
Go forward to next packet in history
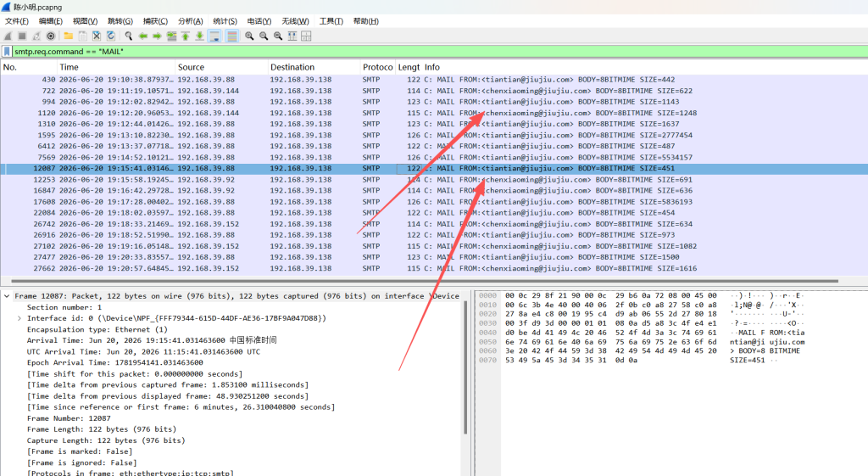pyautogui.click(x=157, y=36)
